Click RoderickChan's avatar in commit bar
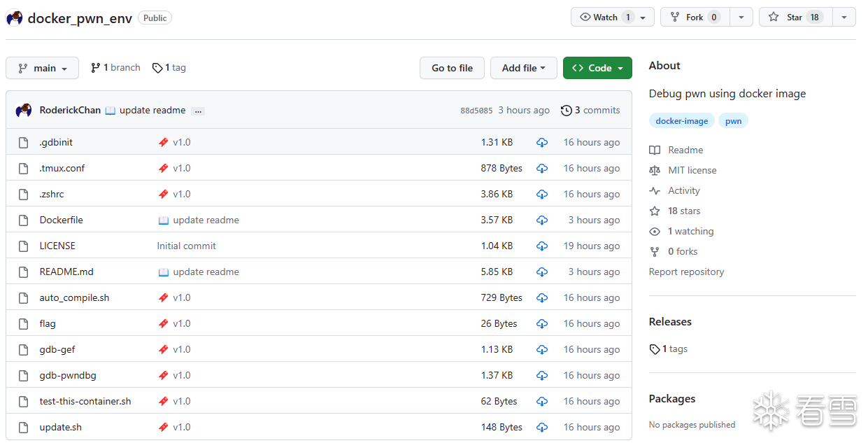This screenshot has height=443, width=868. point(24,111)
